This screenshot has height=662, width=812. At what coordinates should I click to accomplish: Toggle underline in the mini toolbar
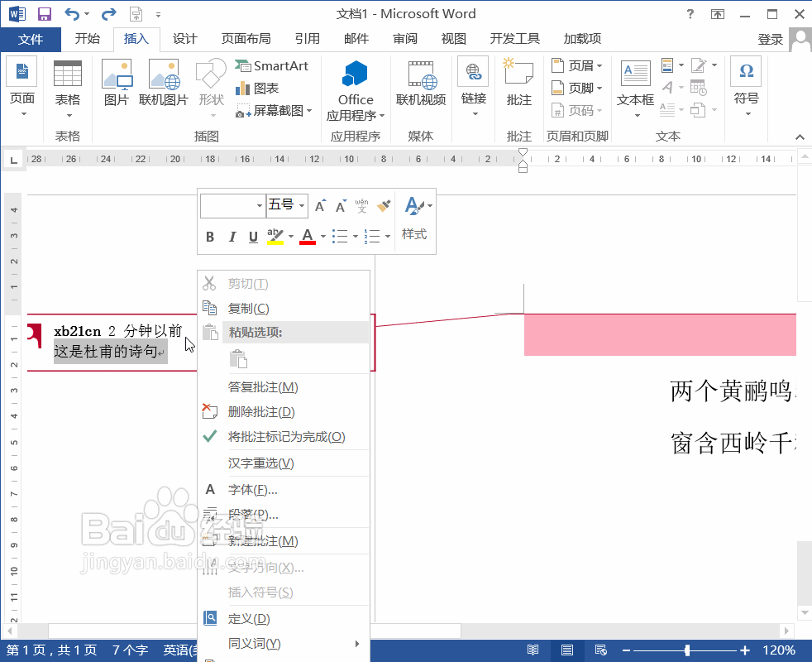click(x=252, y=237)
